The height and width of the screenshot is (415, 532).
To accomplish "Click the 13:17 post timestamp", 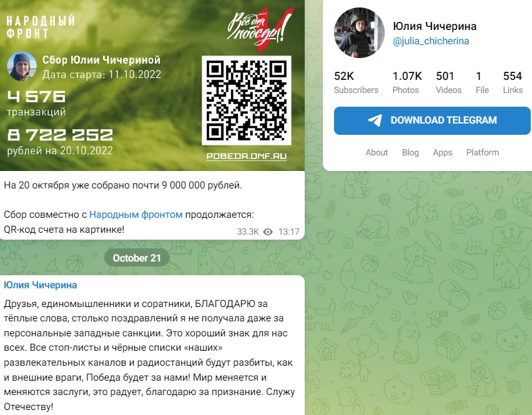I will [x=288, y=232].
